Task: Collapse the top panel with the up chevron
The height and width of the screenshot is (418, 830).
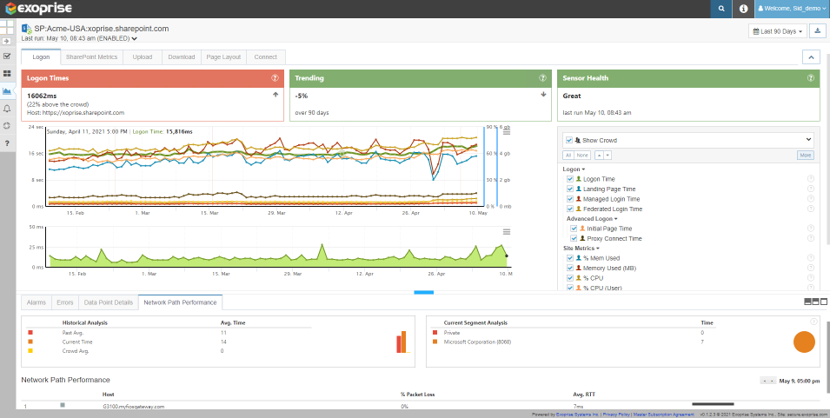Action: point(811,57)
